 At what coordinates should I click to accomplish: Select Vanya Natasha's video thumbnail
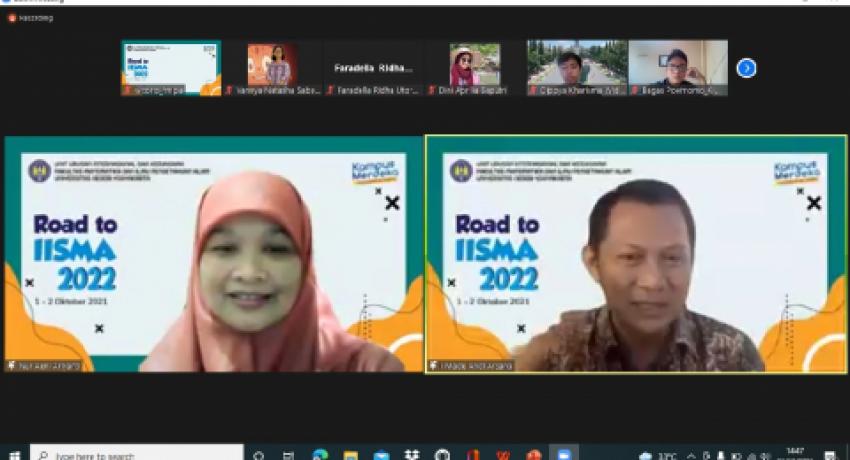[272, 68]
